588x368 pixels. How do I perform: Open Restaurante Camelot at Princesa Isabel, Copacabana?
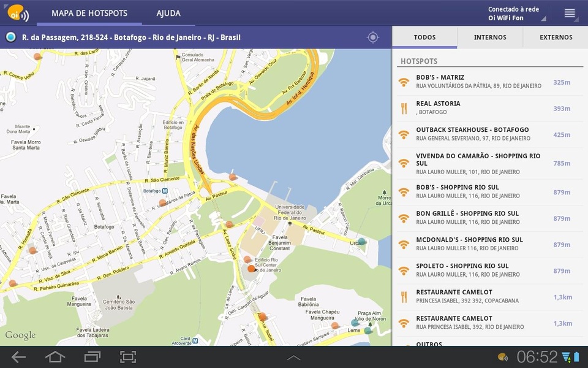point(490,297)
